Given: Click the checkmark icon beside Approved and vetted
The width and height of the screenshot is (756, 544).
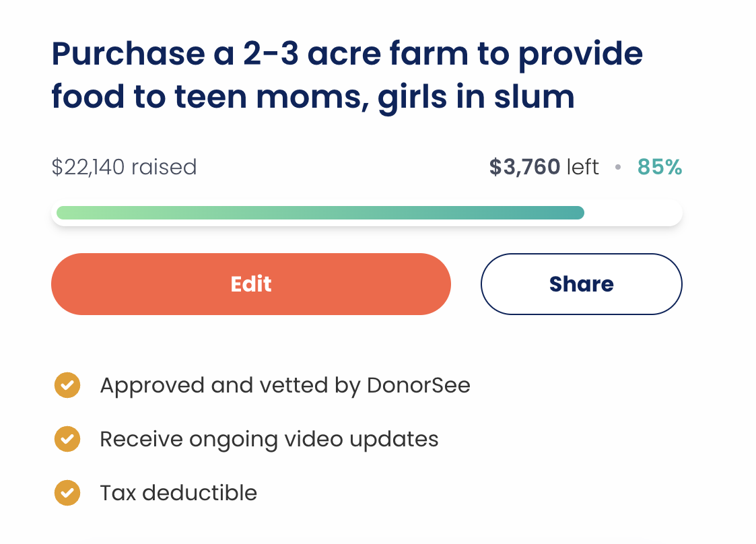Looking at the screenshot, I should tap(67, 386).
